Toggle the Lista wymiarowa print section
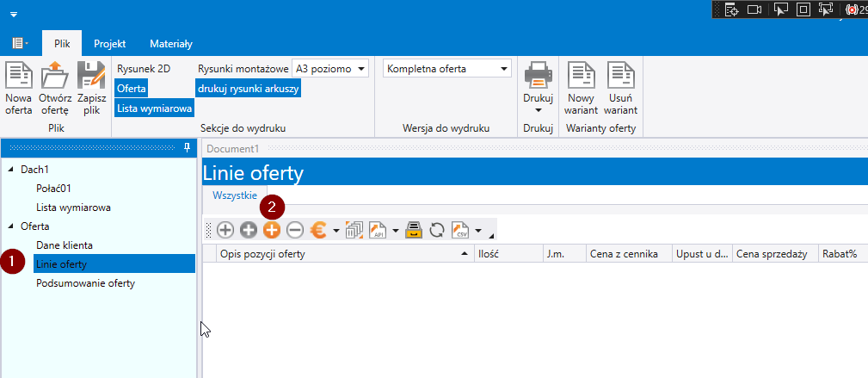 pyautogui.click(x=155, y=108)
